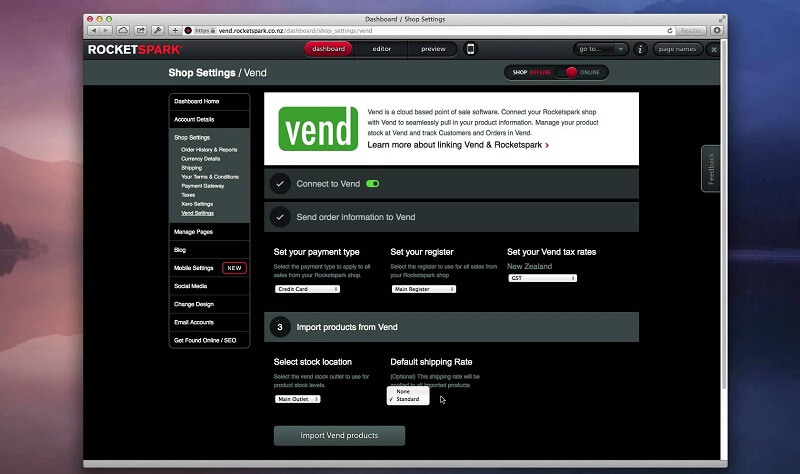The height and width of the screenshot is (474, 800).
Task: Open Xero Settings sidebar link
Action: pyautogui.click(x=197, y=204)
